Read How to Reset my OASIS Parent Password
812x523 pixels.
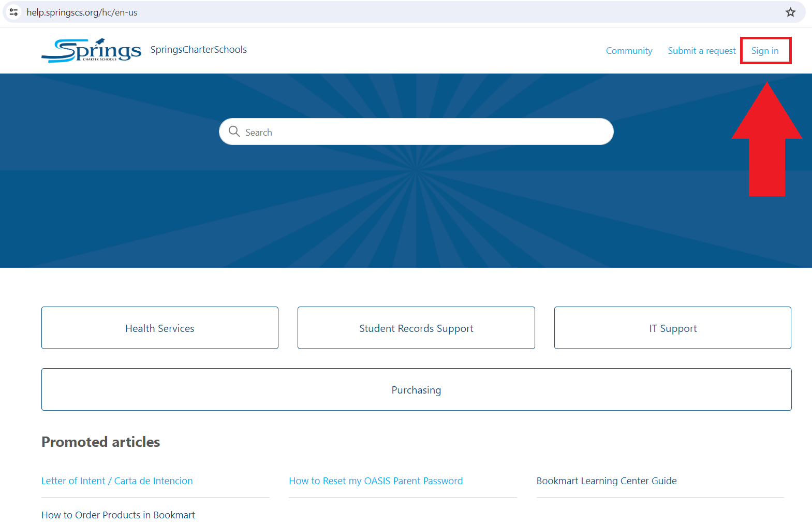(x=376, y=481)
